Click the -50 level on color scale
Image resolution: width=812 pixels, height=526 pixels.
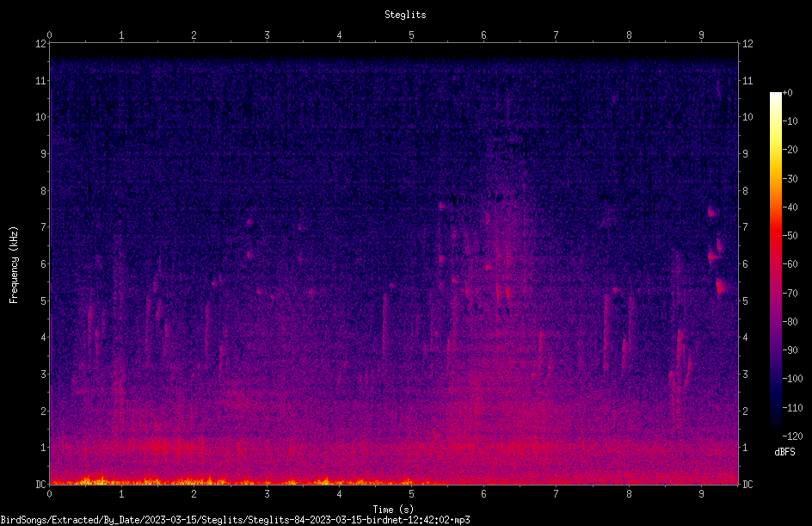790,236
